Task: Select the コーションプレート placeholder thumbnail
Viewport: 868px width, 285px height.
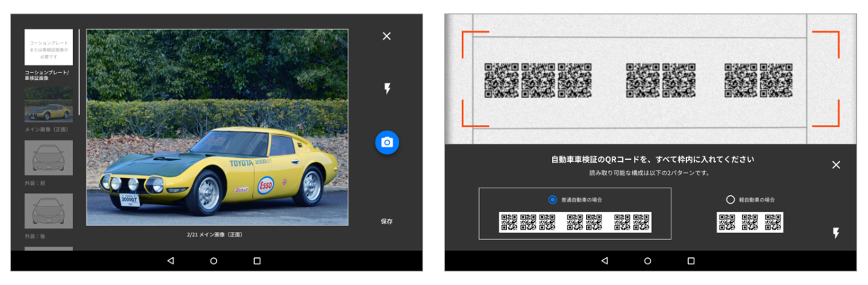Action: click(x=49, y=47)
